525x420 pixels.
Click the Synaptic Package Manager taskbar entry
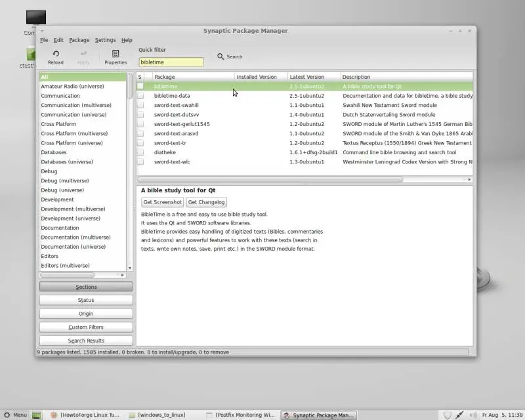[319, 415]
